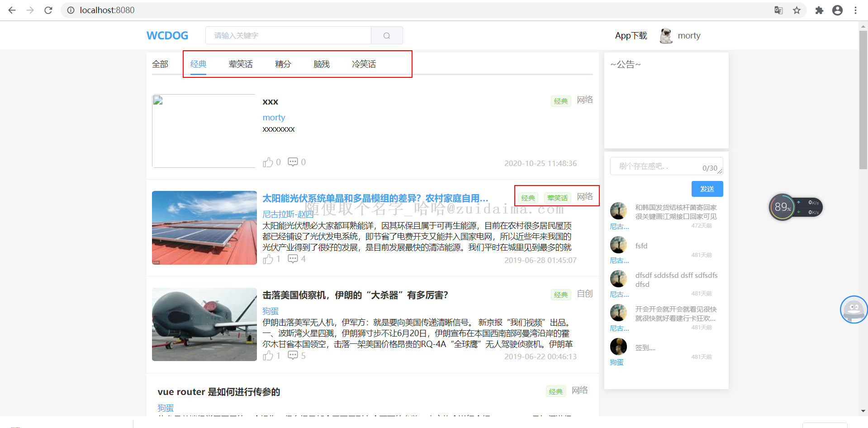This screenshot has height=428, width=868.
Task: Click the 荤笑话 tag on the solar post
Action: pos(557,198)
